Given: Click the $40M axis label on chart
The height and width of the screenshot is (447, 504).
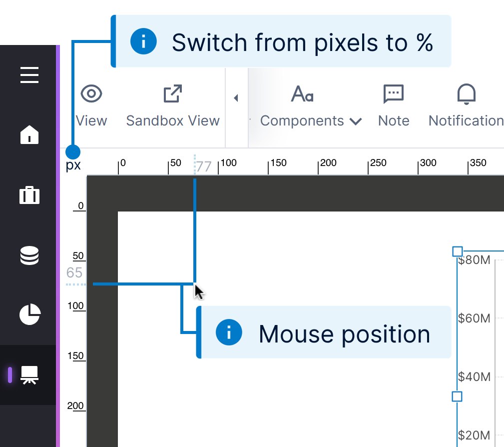Looking at the screenshot, I should click(474, 377).
